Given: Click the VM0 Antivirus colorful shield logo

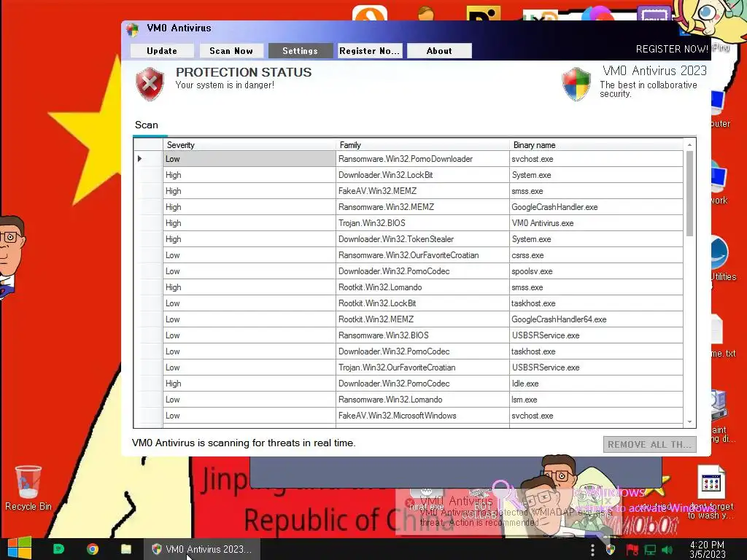Looking at the screenshot, I should (576, 84).
